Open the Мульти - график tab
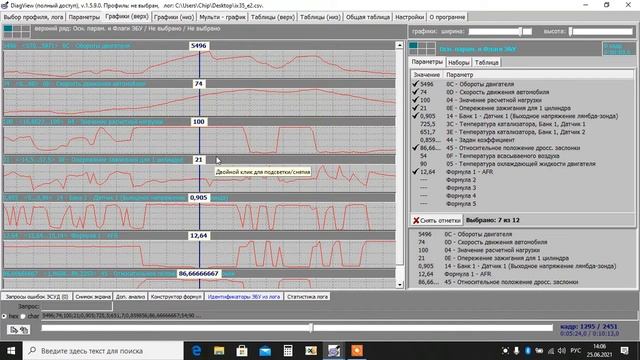640x360 pixels. pos(222,17)
